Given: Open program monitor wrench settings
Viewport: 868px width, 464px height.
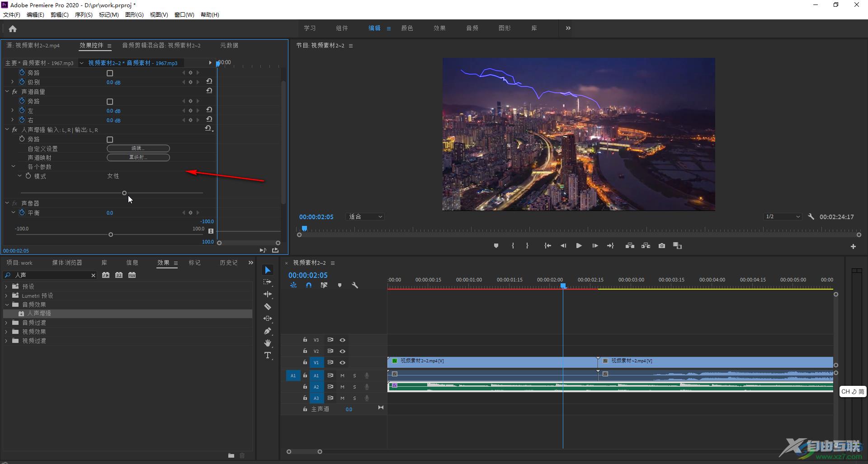Looking at the screenshot, I should coord(811,217).
